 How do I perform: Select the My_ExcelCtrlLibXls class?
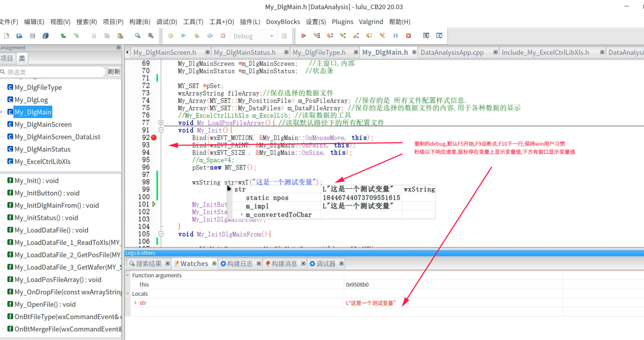click(42, 162)
